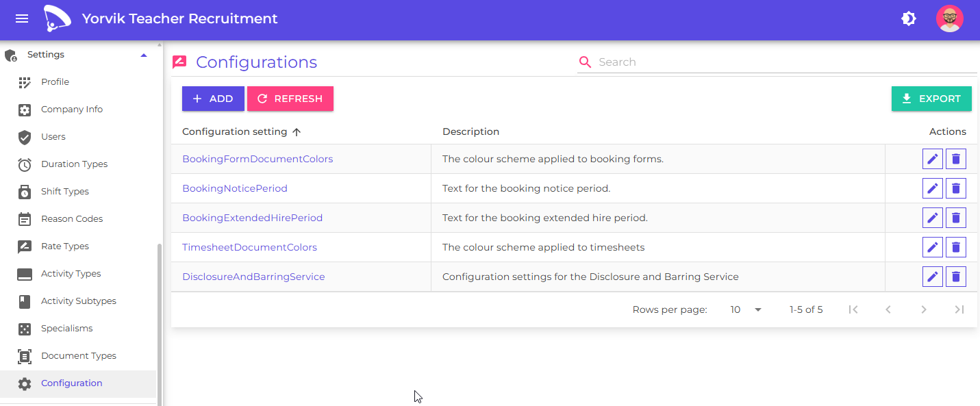
Task: Click the Description column header
Action: coord(470,131)
